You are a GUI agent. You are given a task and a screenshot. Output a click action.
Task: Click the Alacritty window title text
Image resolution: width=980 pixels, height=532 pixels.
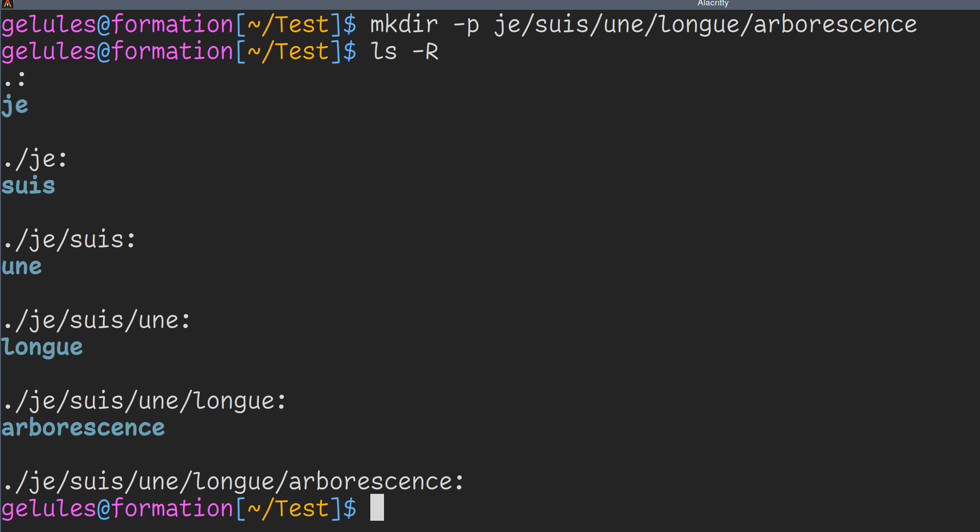713,3
